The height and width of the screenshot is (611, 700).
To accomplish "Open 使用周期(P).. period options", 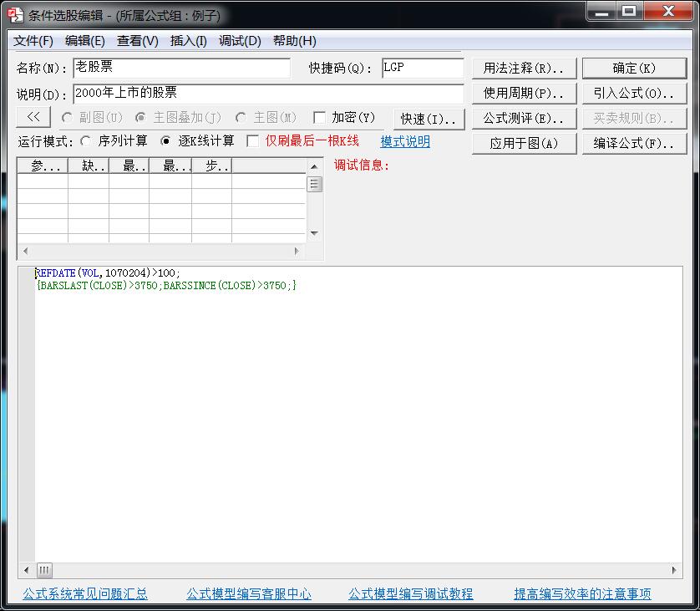I will [x=524, y=93].
